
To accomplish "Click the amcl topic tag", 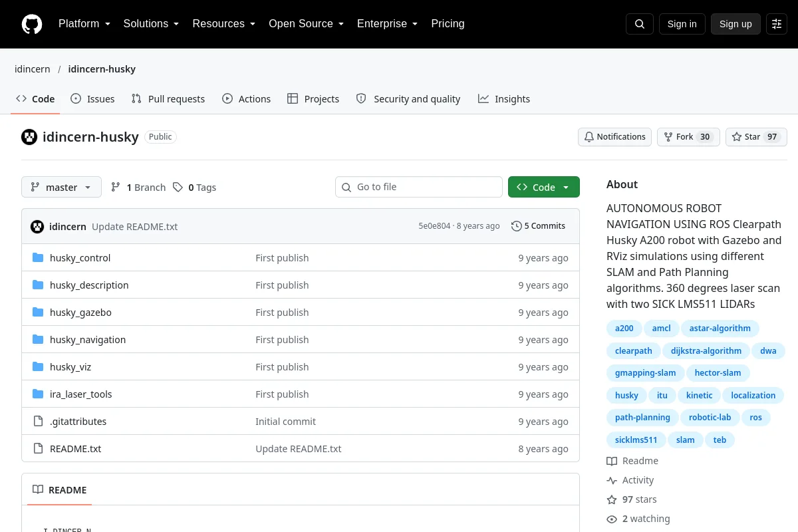I will click(x=662, y=328).
